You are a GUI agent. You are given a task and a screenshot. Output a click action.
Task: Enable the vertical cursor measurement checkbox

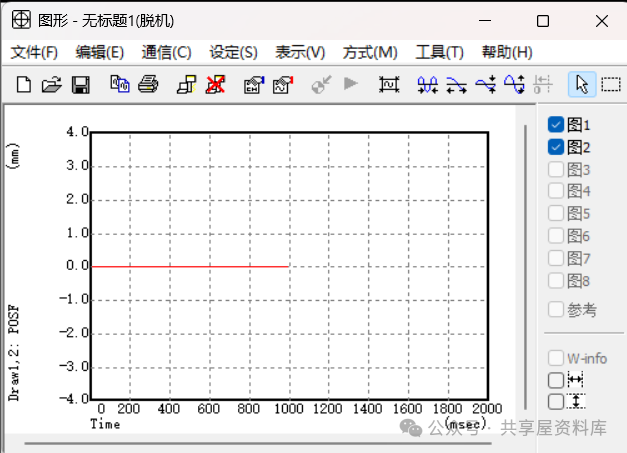556,401
